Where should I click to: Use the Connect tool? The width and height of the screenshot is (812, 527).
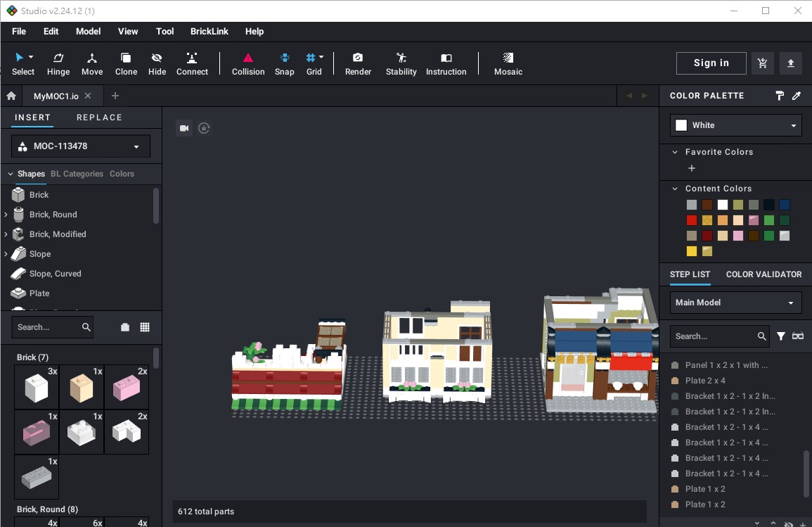click(192, 64)
